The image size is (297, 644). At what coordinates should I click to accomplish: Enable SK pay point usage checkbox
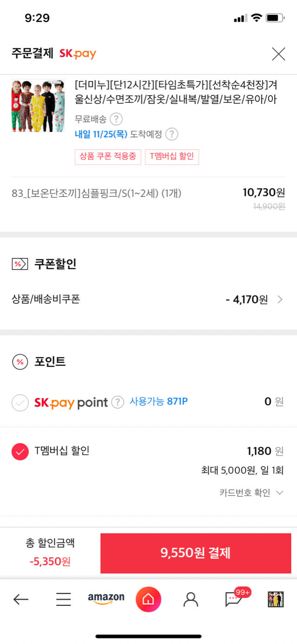20,402
